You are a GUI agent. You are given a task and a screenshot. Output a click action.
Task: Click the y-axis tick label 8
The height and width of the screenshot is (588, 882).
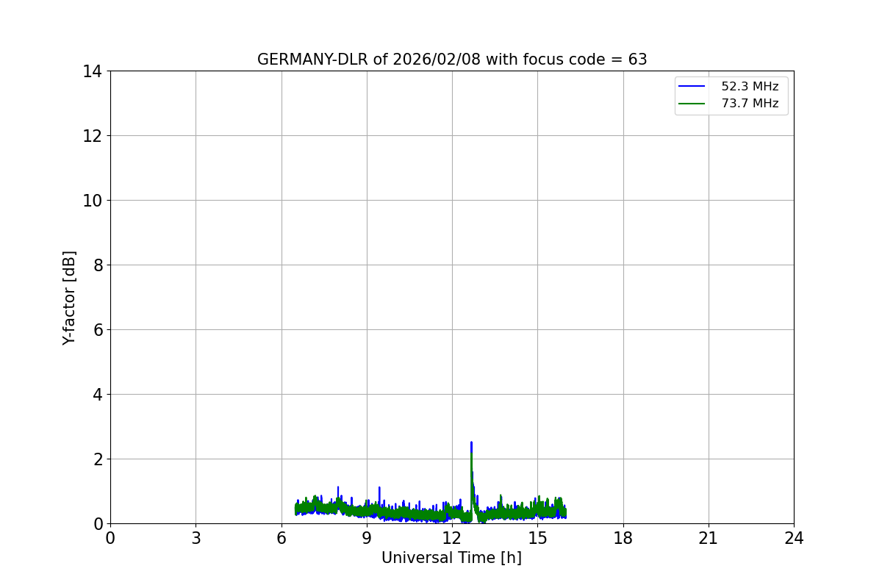click(x=97, y=265)
